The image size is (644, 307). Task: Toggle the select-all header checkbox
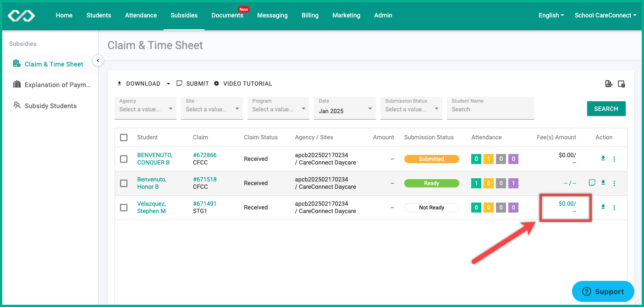(124, 137)
